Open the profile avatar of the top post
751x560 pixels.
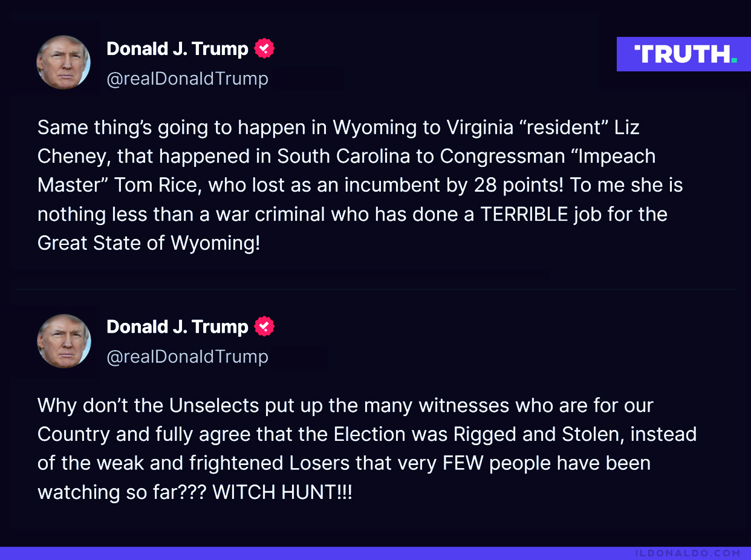pyautogui.click(x=63, y=63)
